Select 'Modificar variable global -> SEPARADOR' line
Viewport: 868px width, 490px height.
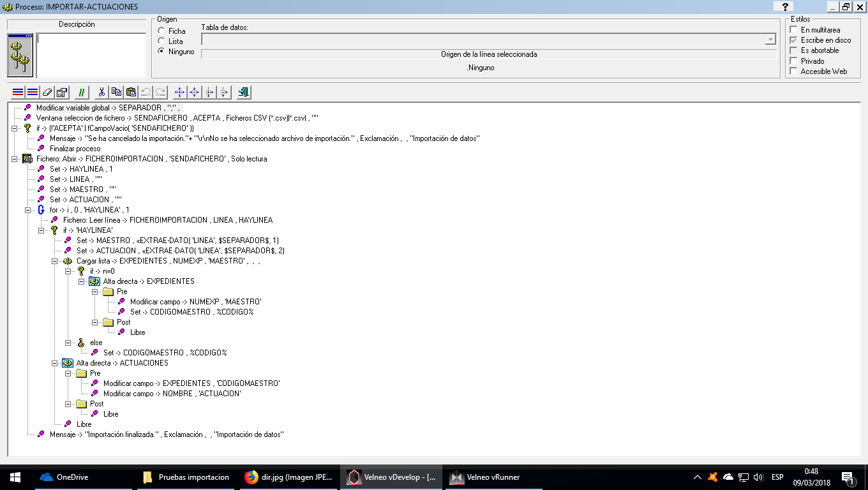coord(108,108)
